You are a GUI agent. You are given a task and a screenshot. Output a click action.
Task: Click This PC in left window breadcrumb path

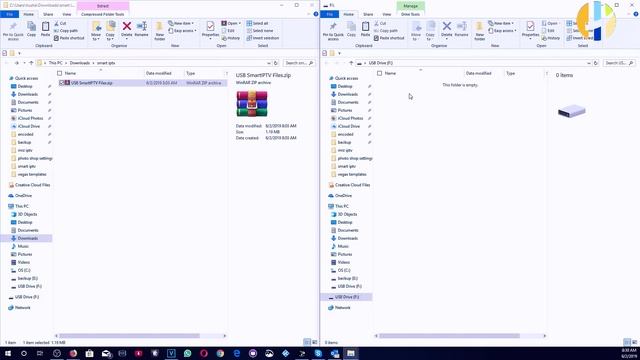pyautogui.click(x=56, y=63)
